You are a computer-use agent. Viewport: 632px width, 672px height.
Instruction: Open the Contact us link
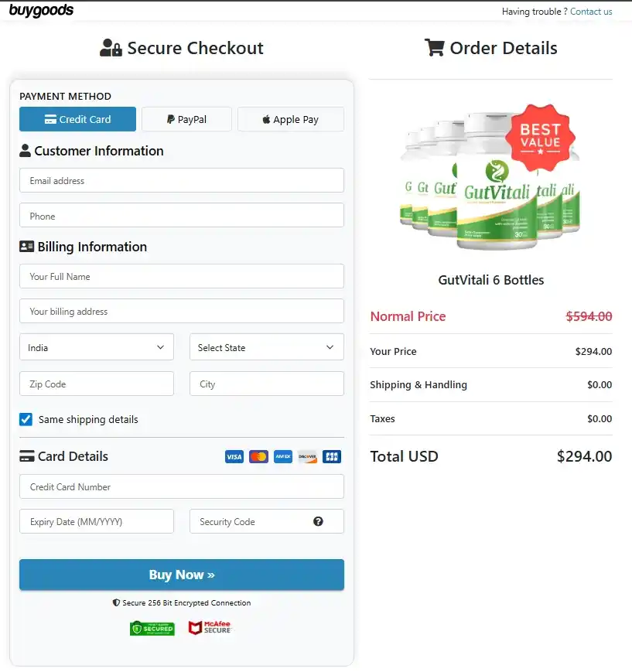point(590,11)
